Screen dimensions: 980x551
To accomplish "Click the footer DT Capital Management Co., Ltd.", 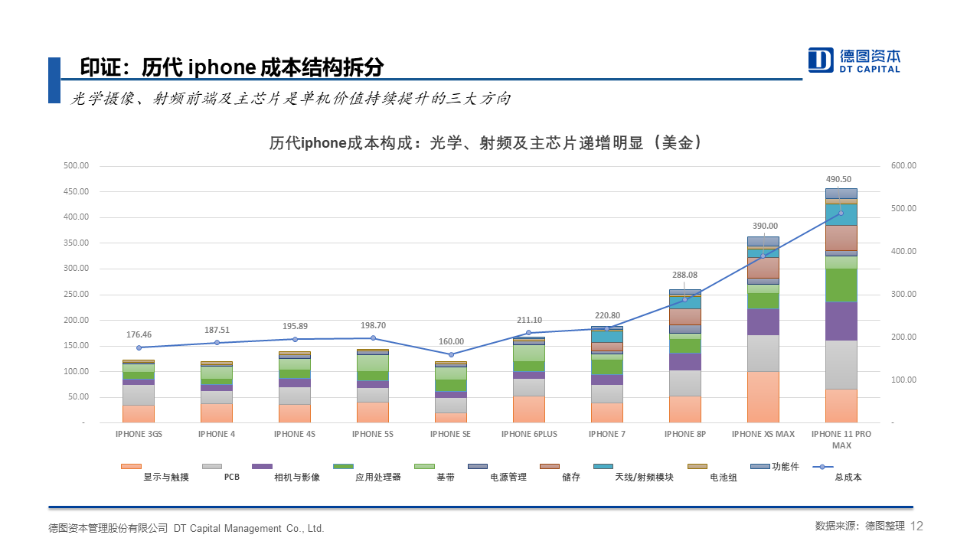I will 249,528.
